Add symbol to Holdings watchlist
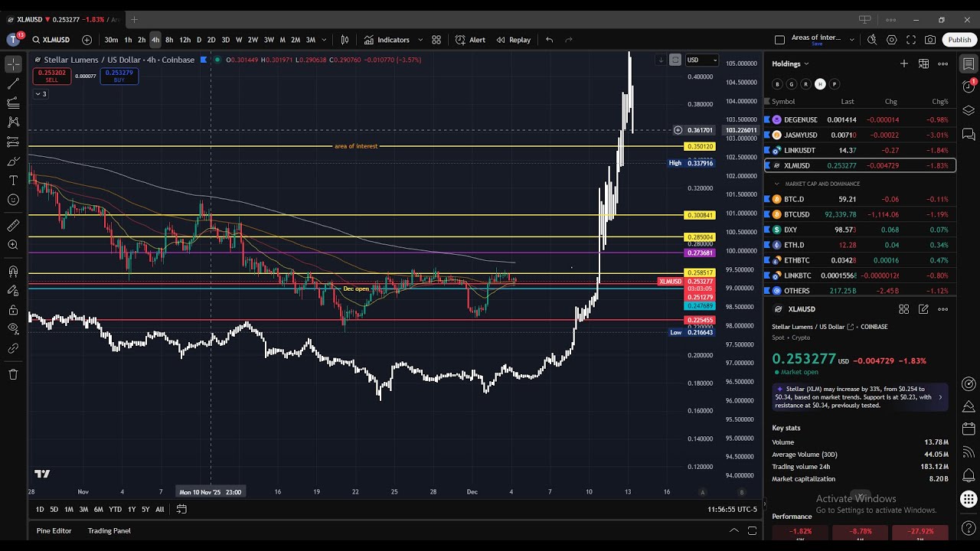Viewport: 980px width, 551px height. 903,64
